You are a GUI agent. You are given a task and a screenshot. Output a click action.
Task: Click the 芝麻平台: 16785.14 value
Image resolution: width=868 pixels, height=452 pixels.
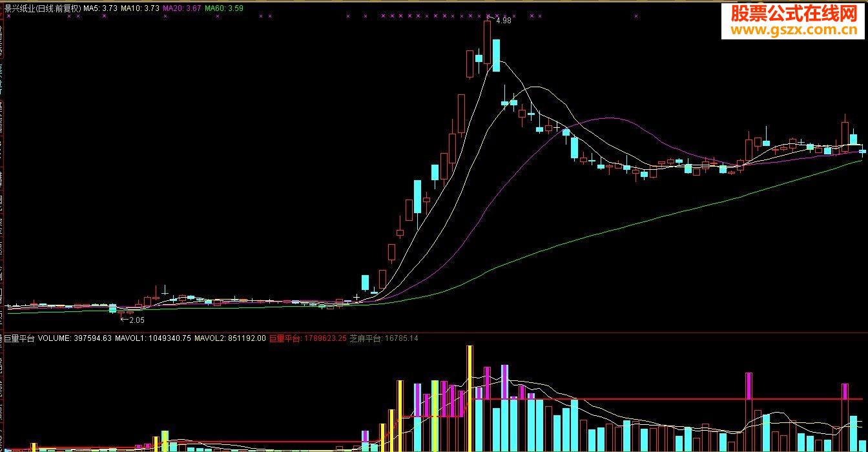click(384, 338)
